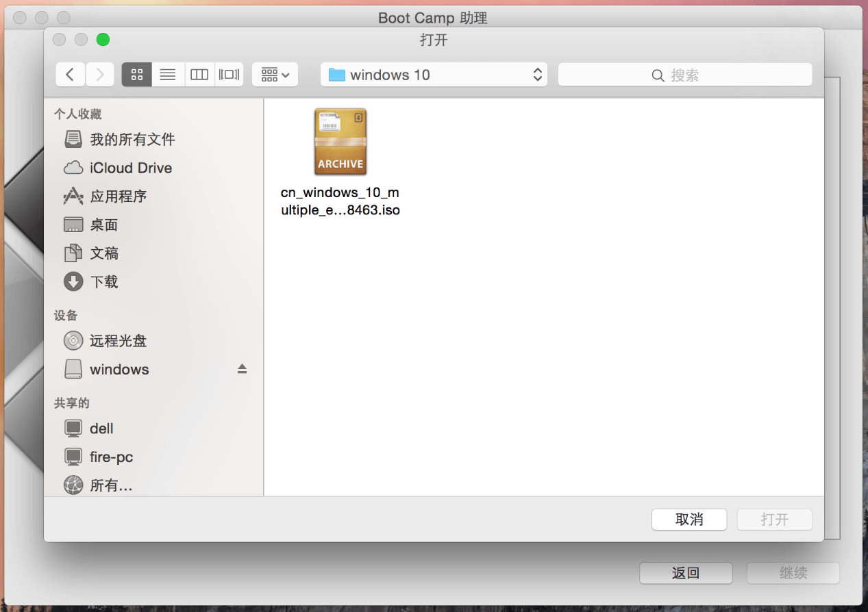Open 我的所有文件 in sidebar
Viewport: 868px width, 612px height.
(132, 140)
